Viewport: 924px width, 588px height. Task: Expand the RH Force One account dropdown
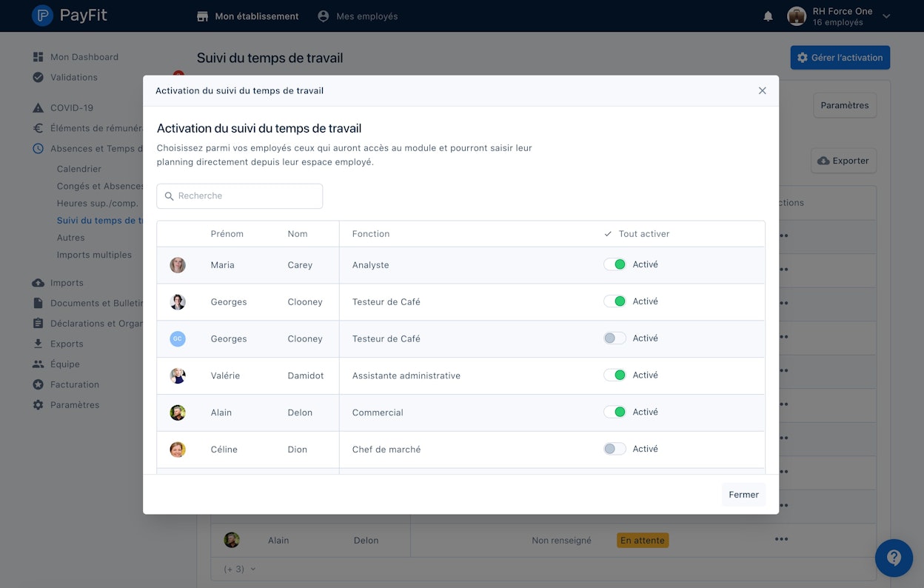[x=887, y=16]
